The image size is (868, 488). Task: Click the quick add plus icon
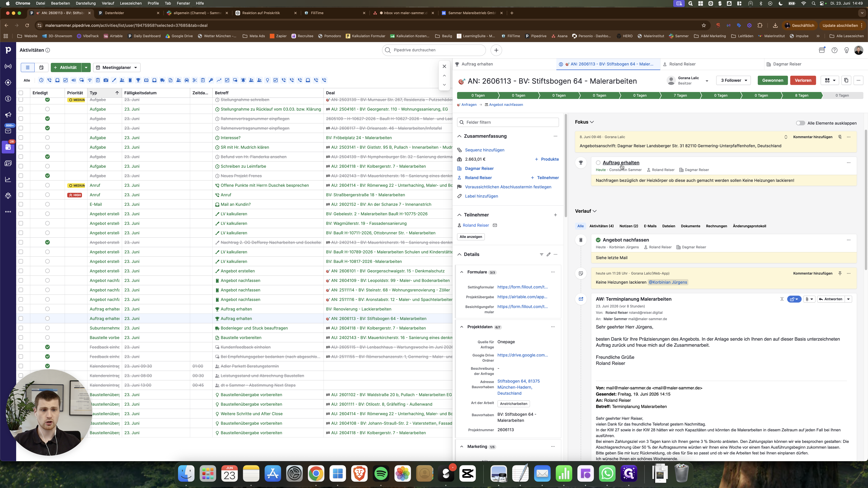point(496,50)
